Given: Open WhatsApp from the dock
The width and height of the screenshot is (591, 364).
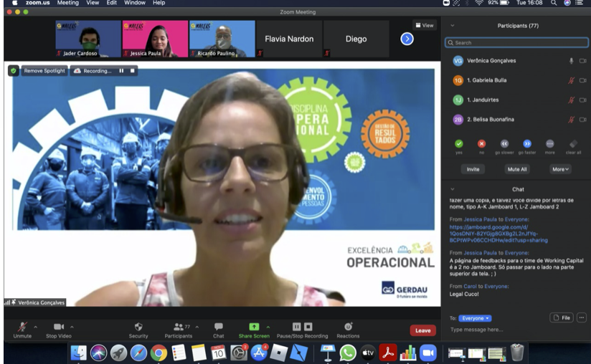Looking at the screenshot, I should click(x=348, y=353).
